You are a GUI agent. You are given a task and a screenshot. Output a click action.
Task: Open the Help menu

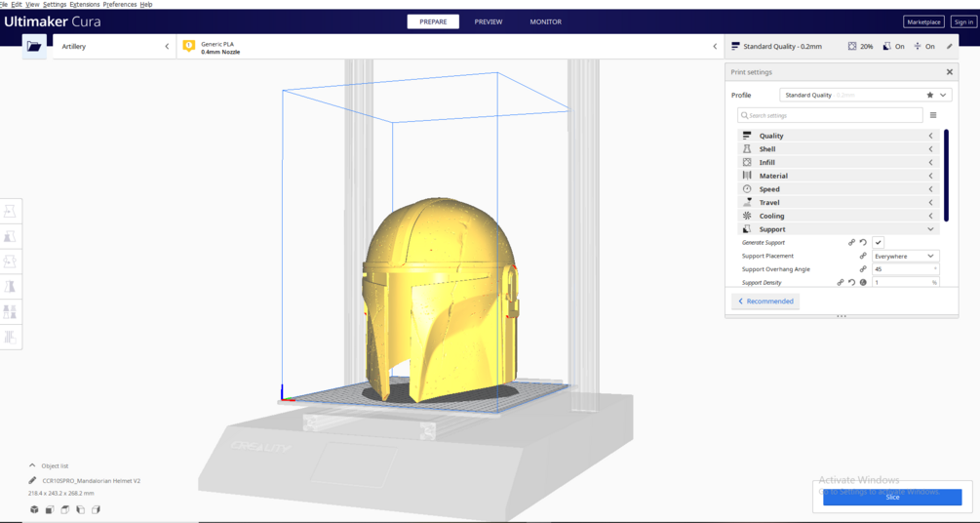click(x=145, y=4)
